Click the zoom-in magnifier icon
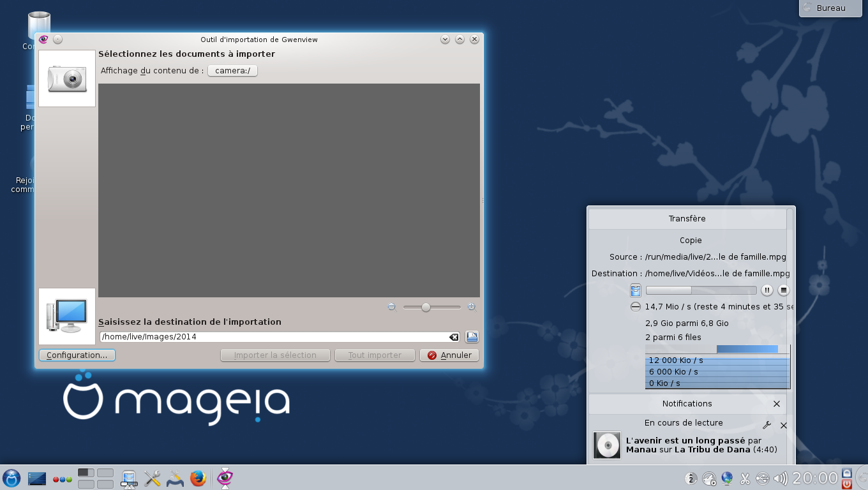This screenshot has height=490, width=868. (x=472, y=307)
